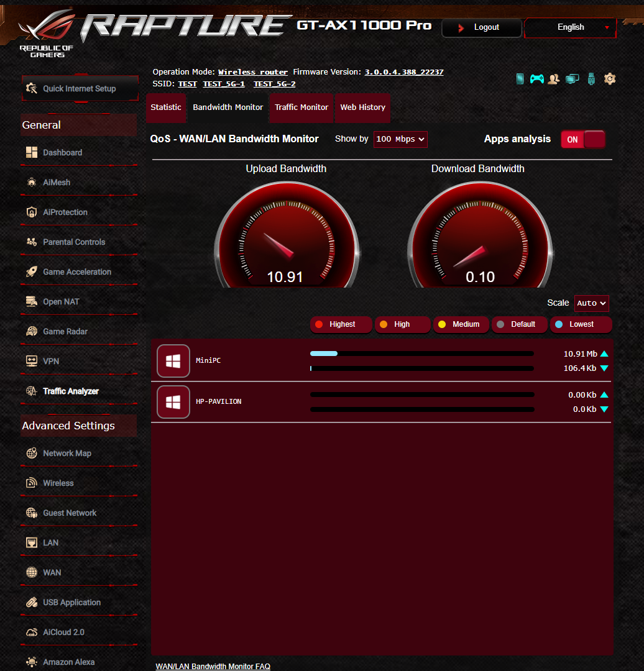Select the High priority color legend
This screenshot has height=671, width=644.
[403, 324]
